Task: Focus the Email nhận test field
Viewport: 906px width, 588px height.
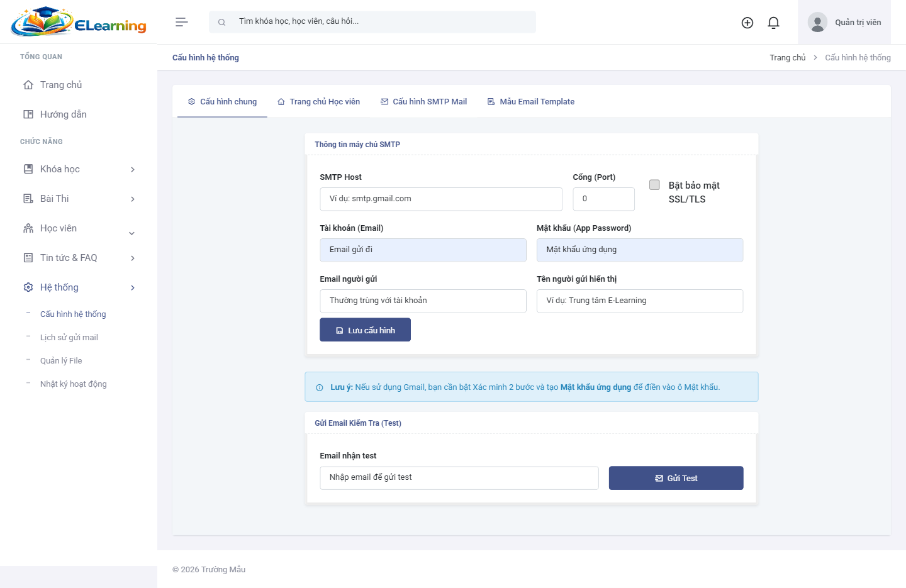Action: click(x=459, y=478)
